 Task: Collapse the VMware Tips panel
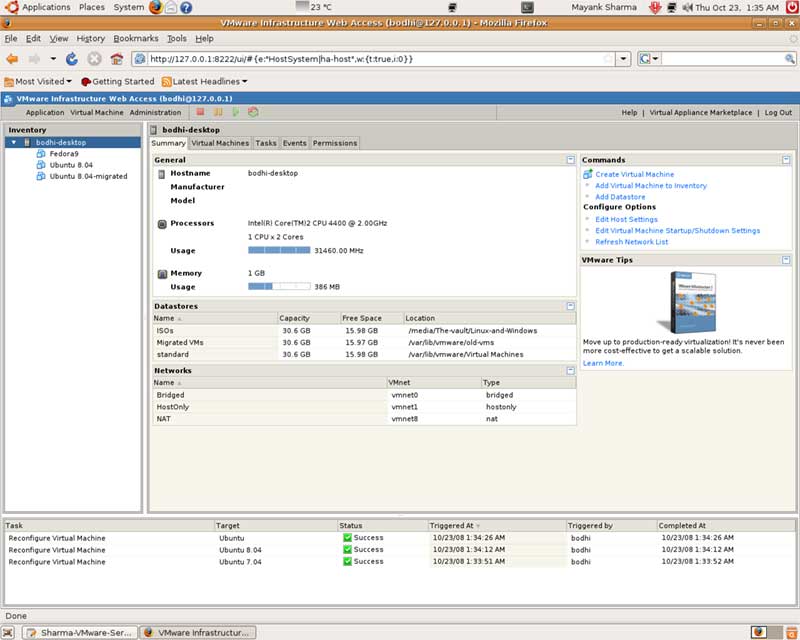[785, 259]
